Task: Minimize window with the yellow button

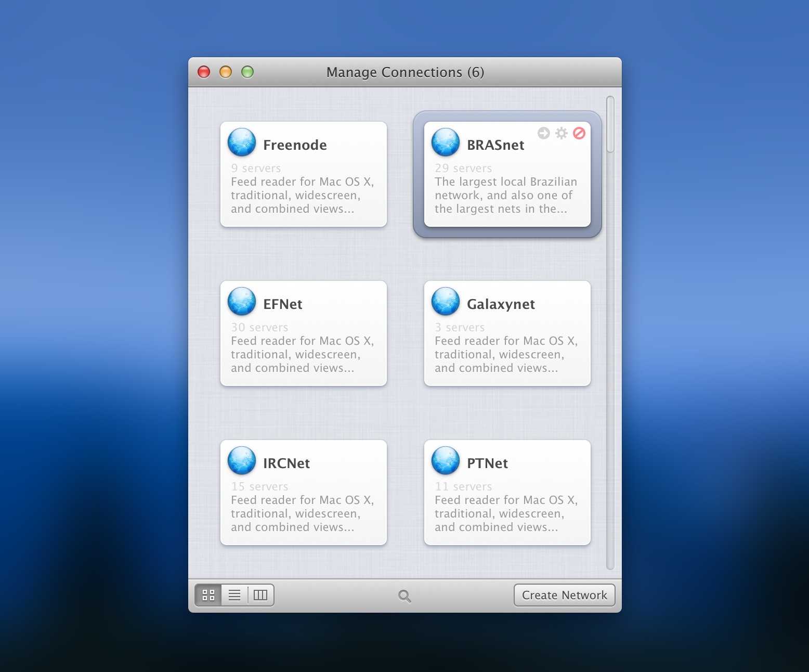Action: pos(226,72)
